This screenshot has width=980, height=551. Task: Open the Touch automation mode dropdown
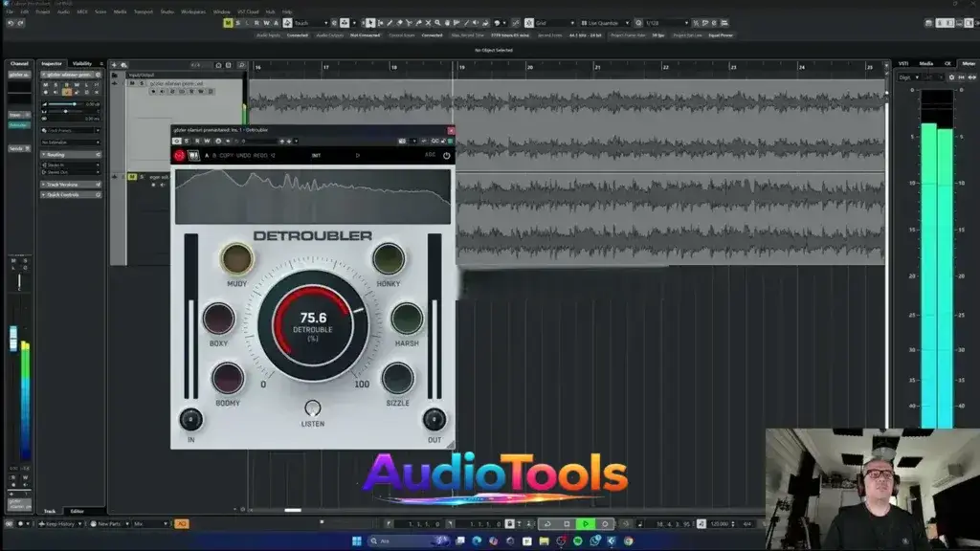coord(308,23)
